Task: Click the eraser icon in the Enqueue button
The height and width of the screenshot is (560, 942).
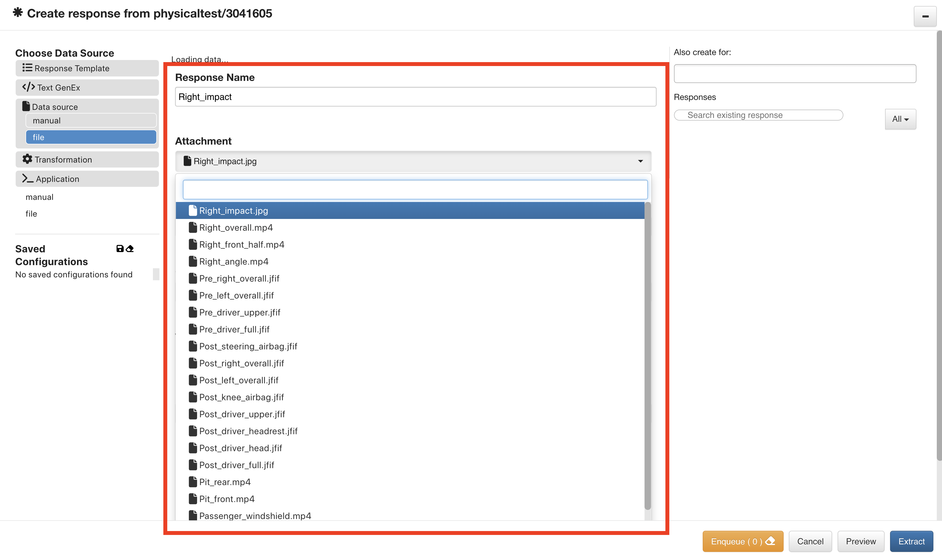Action: [x=770, y=541]
